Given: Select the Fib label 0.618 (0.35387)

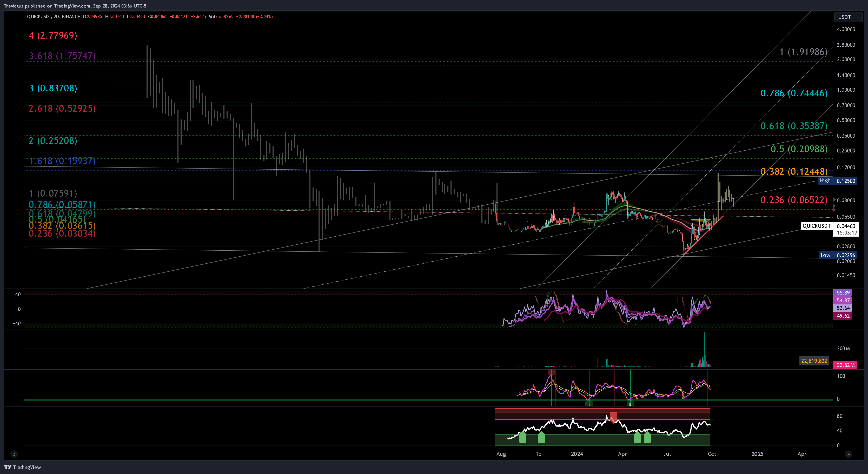Looking at the screenshot, I should (x=794, y=126).
